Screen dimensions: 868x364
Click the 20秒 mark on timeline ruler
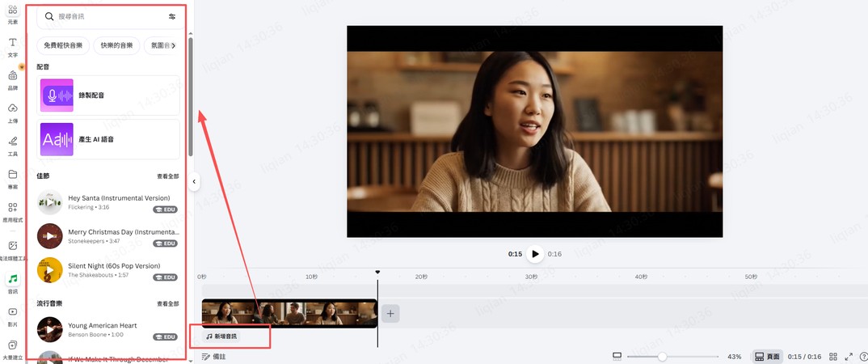(421, 277)
